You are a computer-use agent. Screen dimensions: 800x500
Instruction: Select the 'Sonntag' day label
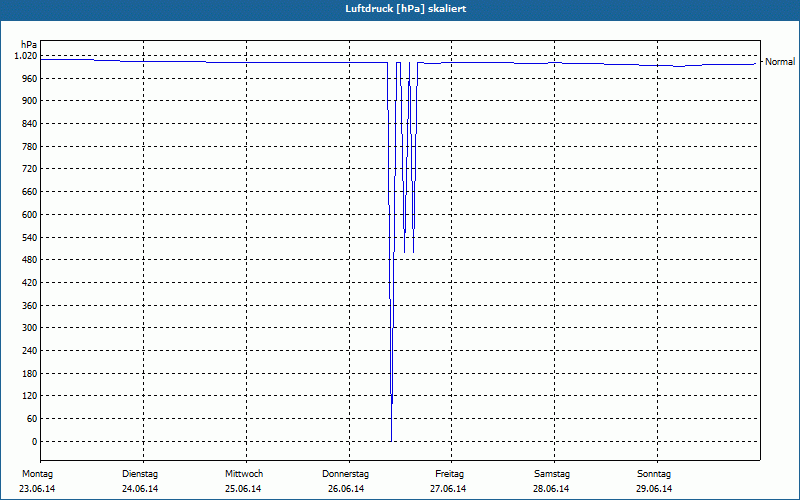[x=654, y=474]
